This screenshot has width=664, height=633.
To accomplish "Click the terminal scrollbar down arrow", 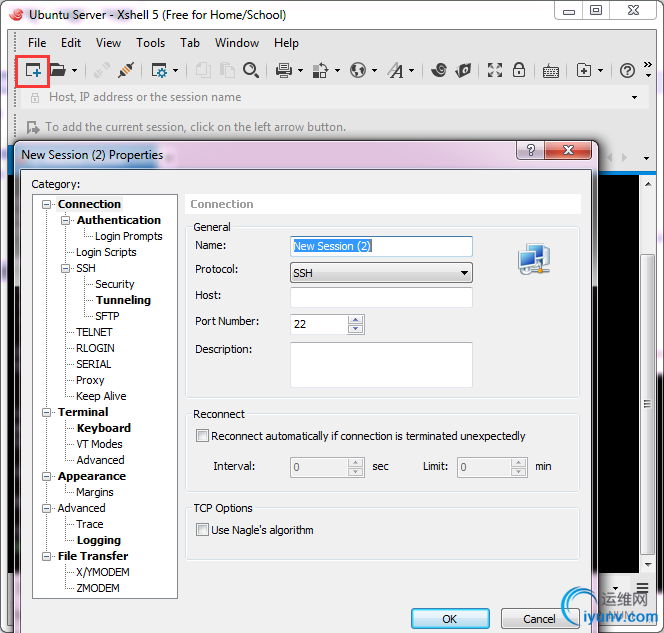I will tap(648, 564).
